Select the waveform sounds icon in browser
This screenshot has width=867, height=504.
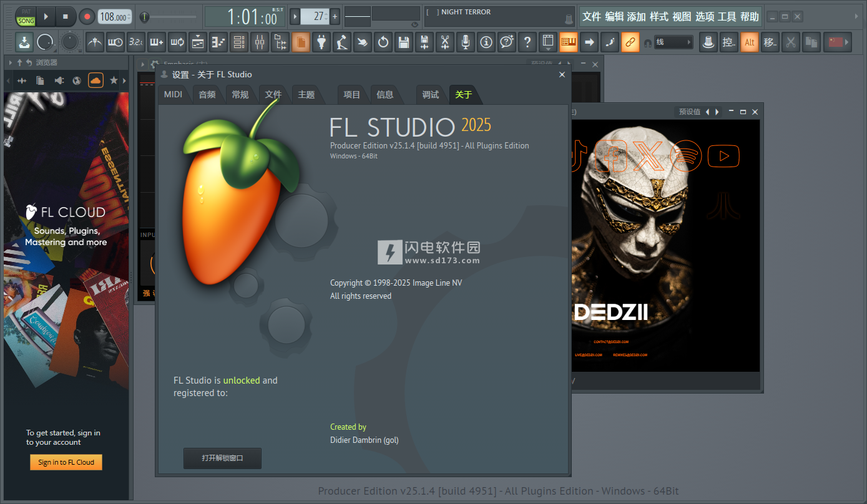point(22,80)
